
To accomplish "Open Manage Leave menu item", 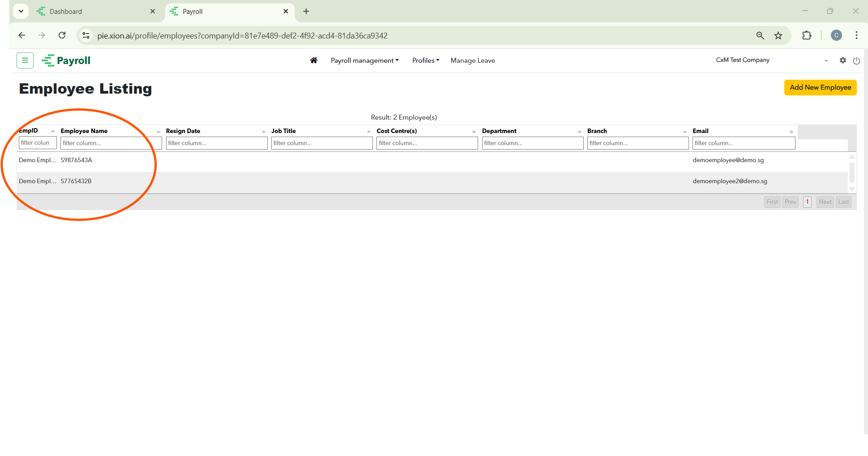I will coord(472,60).
